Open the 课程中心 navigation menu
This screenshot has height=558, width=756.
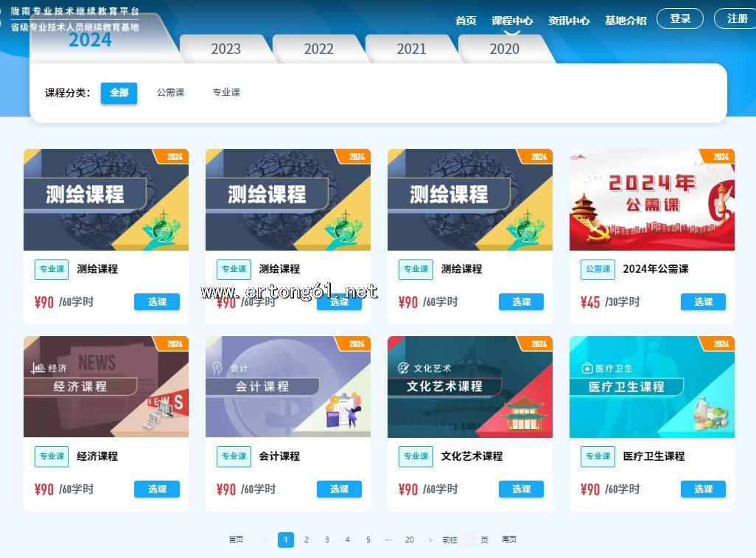(x=512, y=21)
